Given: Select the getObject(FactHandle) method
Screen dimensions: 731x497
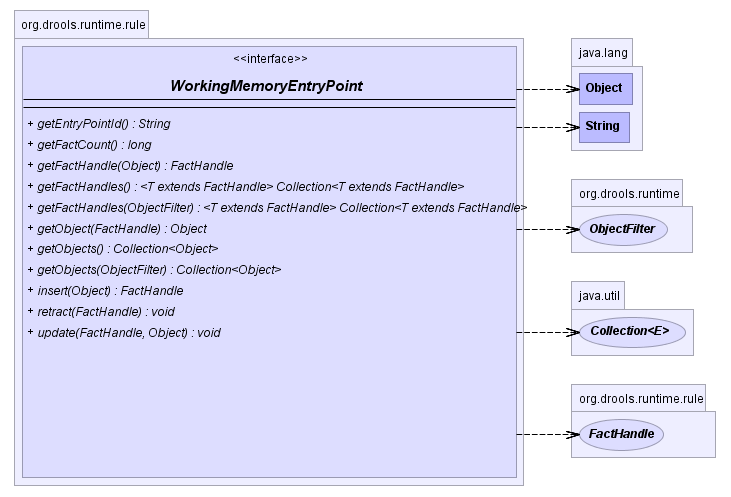Looking at the screenshot, I should (x=117, y=228).
